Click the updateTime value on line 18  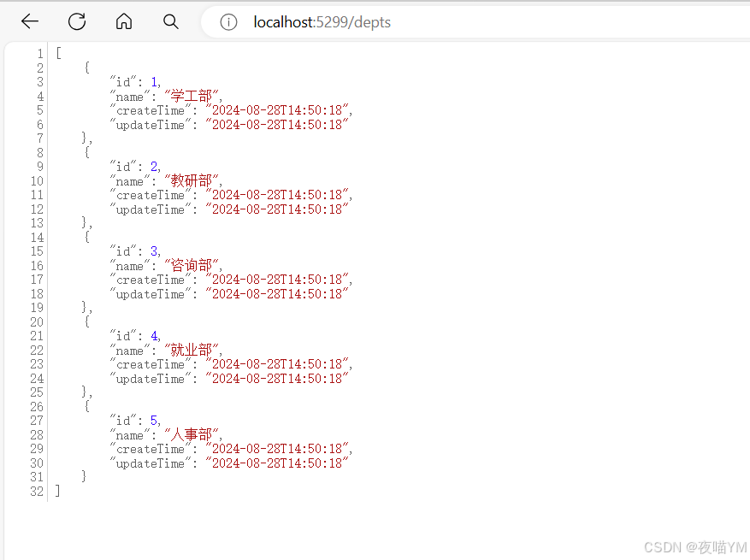click(277, 293)
